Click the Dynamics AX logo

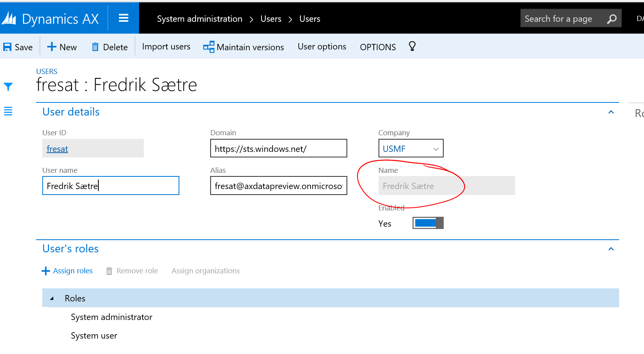[x=50, y=19]
